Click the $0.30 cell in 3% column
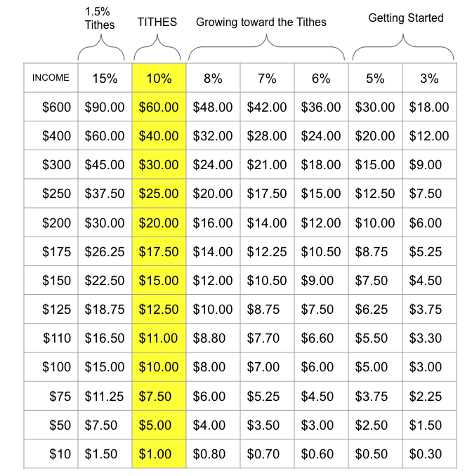 [x=429, y=454]
